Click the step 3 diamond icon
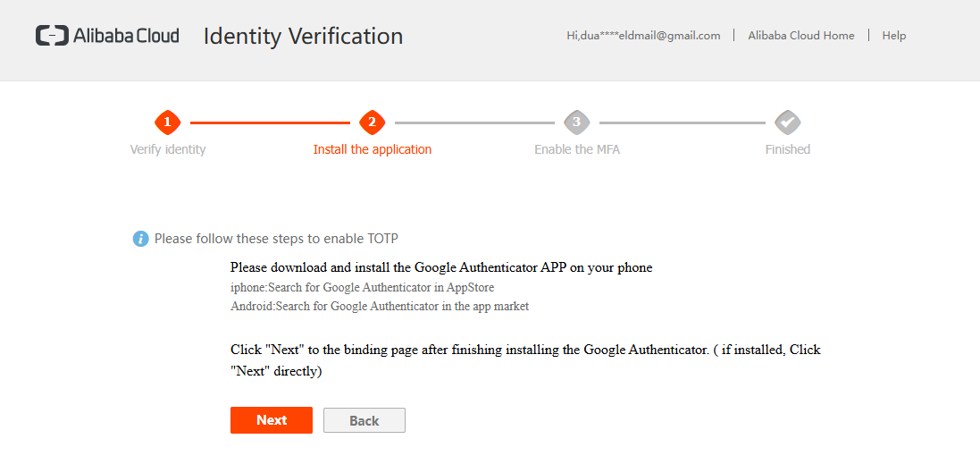 pos(577,122)
